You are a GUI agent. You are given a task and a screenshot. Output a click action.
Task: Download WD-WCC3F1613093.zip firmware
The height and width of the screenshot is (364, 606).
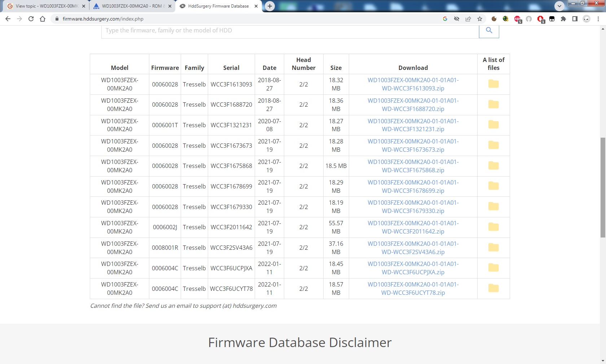click(413, 84)
